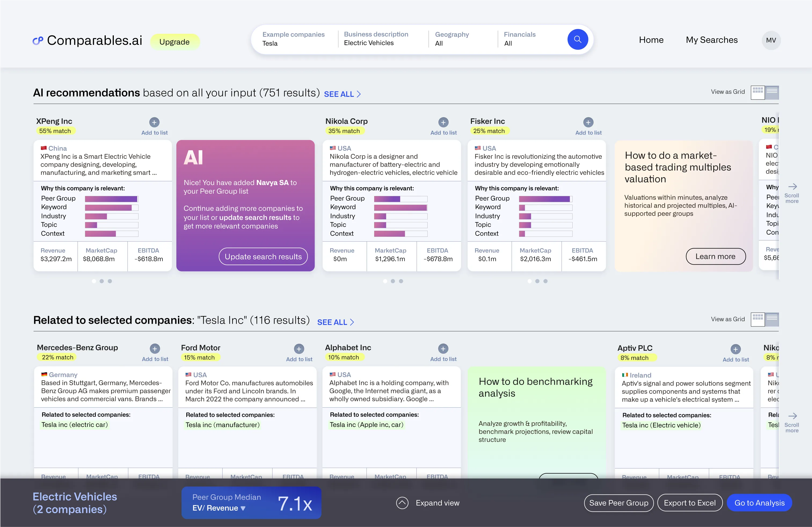Select second carousel dot under XPeng card
812x527 pixels.
coord(102,281)
